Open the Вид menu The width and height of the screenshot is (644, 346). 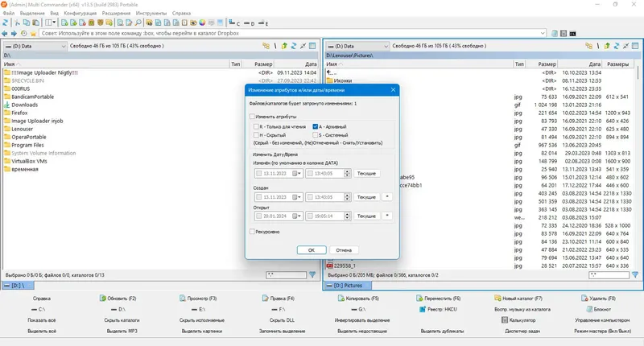click(x=54, y=13)
